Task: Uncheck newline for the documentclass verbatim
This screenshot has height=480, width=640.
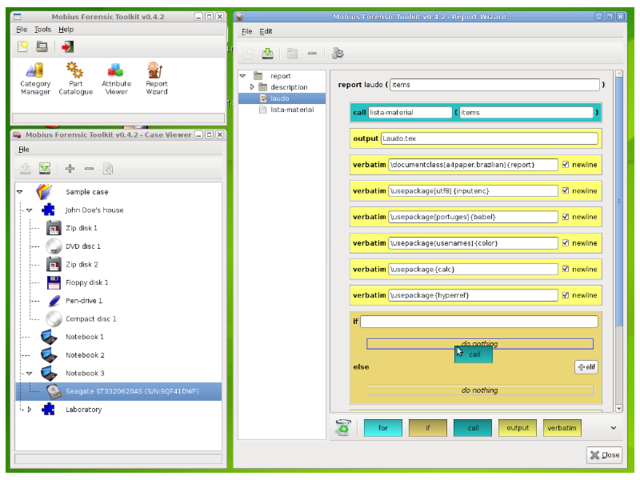Action: pyautogui.click(x=565, y=164)
